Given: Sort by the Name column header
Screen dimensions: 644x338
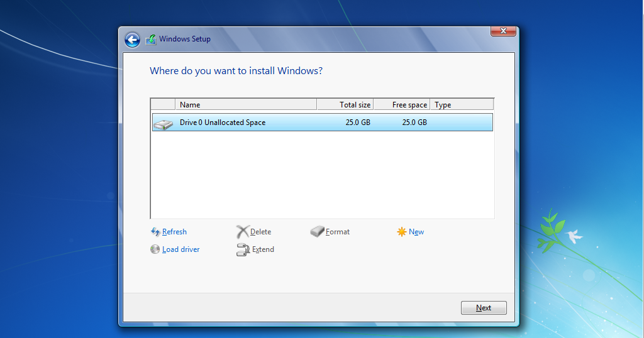Looking at the screenshot, I should [x=246, y=104].
